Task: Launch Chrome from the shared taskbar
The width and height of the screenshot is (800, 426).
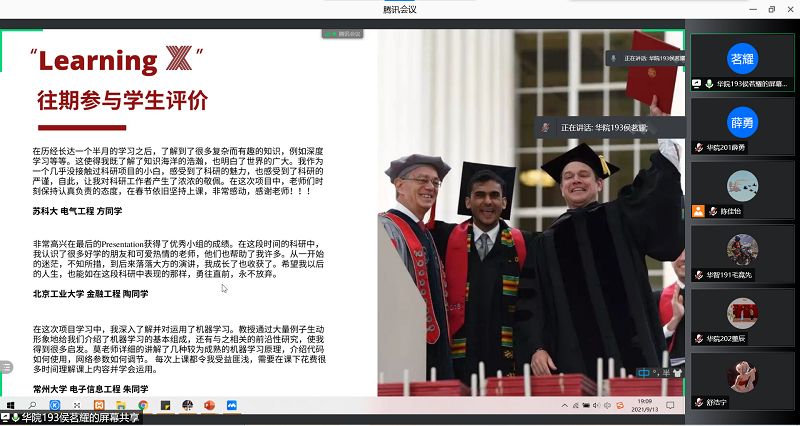Action: pyautogui.click(x=143, y=406)
